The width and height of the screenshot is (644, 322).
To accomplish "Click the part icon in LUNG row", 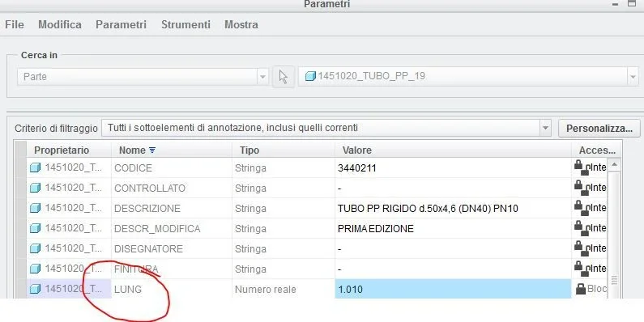I will pos(36,289).
